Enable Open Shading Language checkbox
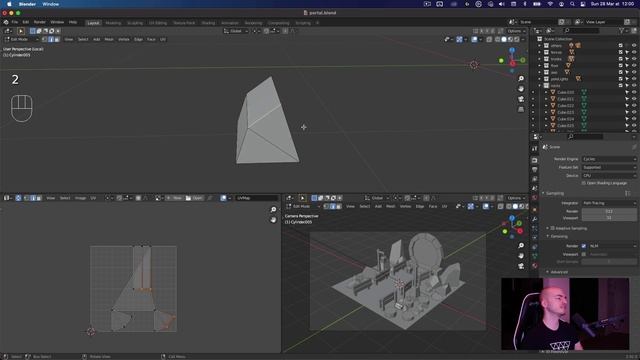Screen dimensions: 640x360 [583, 183]
